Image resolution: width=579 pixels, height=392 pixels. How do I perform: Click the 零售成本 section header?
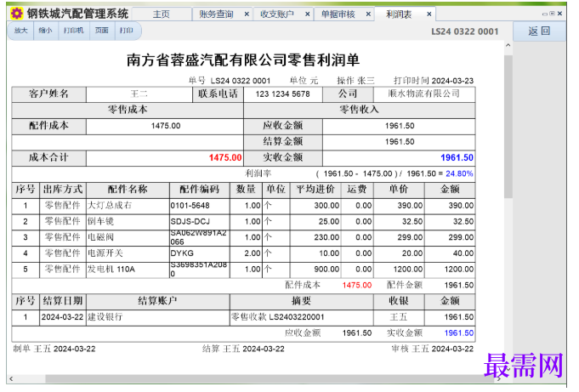tap(128, 110)
